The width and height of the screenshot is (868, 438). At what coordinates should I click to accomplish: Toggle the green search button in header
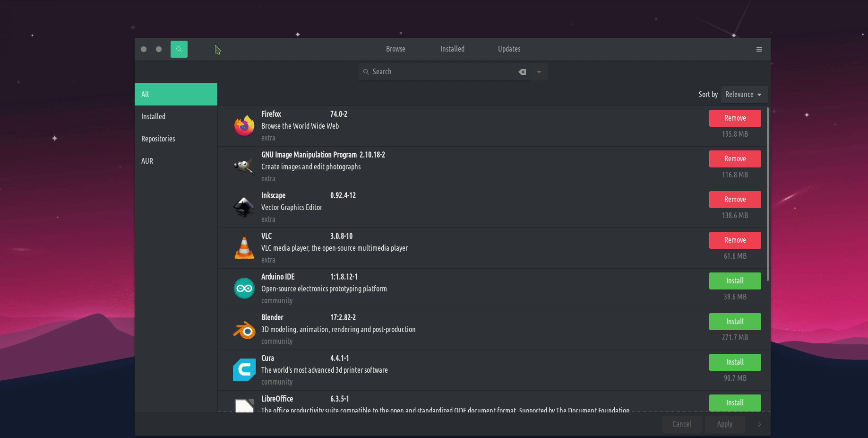point(179,49)
